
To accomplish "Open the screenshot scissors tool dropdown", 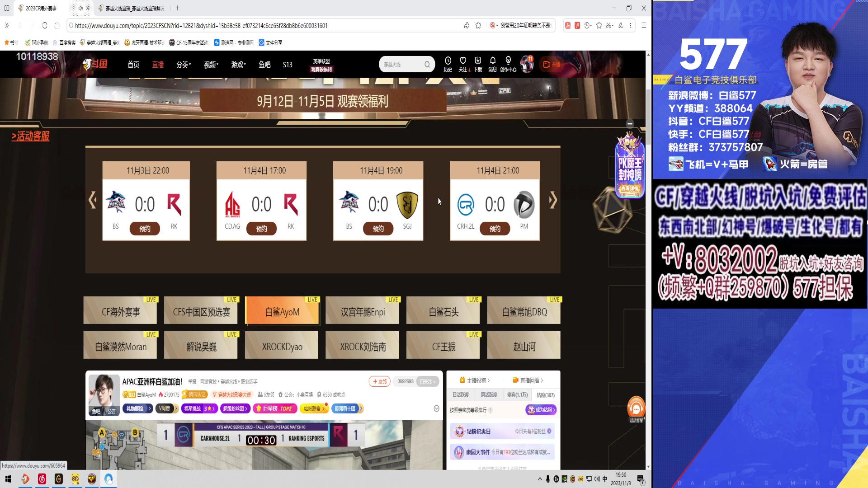I will pyautogui.click(x=610, y=25).
